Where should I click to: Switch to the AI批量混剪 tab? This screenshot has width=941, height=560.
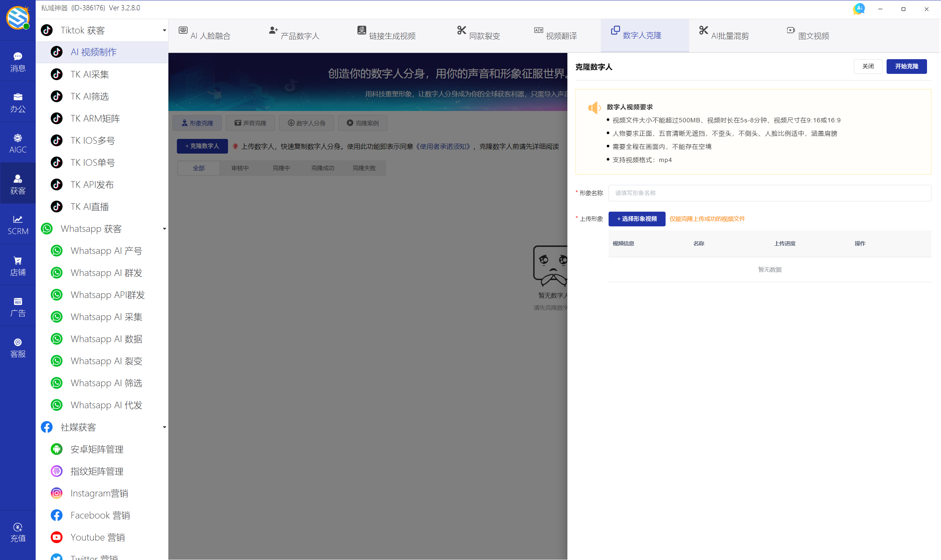(724, 36)
